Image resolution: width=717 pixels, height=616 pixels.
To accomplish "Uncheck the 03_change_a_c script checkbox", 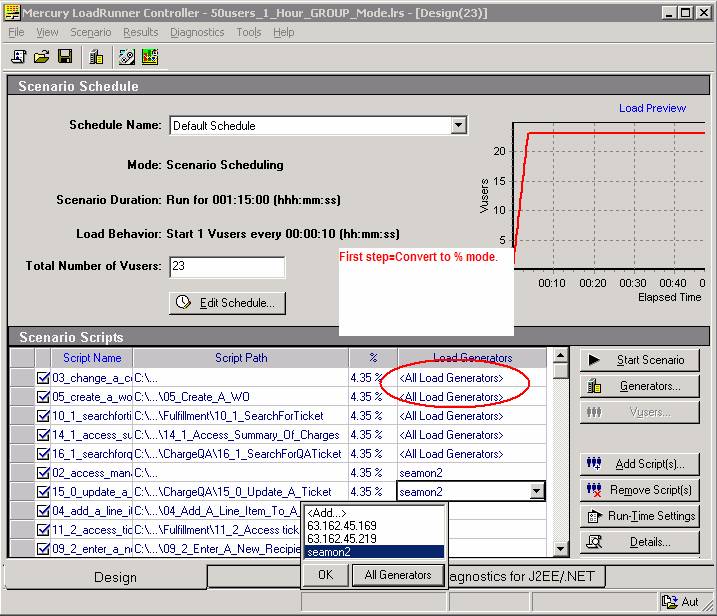I will 43,378.
